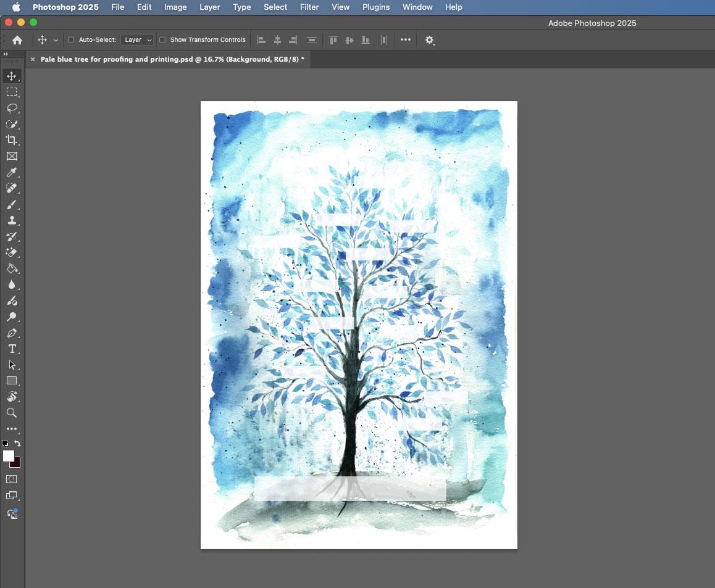Open the Photoshop Home screen

coord(17,39)
